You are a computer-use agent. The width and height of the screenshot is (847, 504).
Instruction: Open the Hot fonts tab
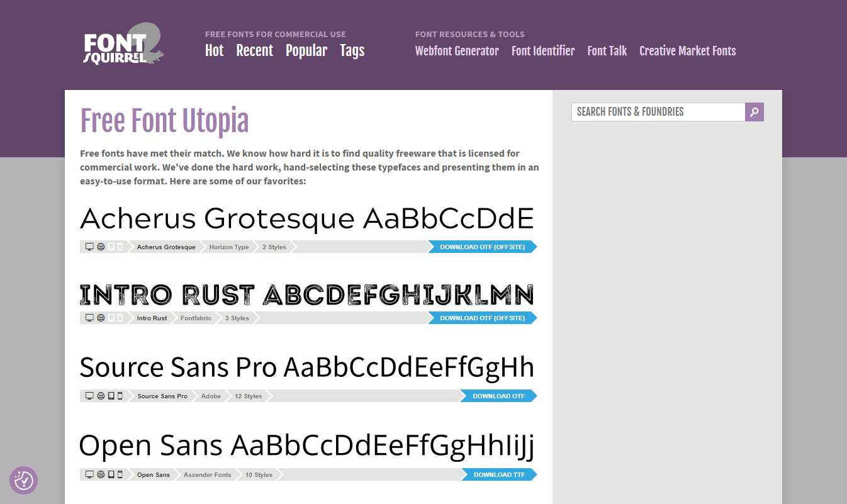(x=214, y=51)
